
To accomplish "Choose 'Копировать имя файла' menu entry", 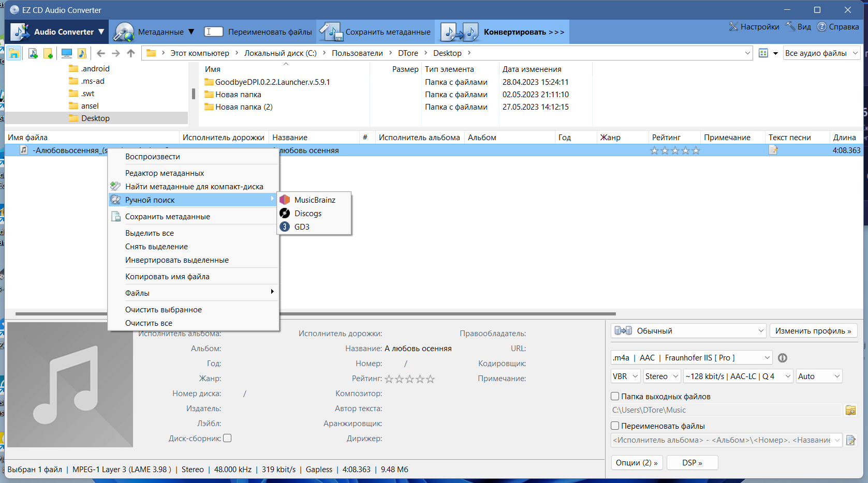I will click(x=167, y=277).
